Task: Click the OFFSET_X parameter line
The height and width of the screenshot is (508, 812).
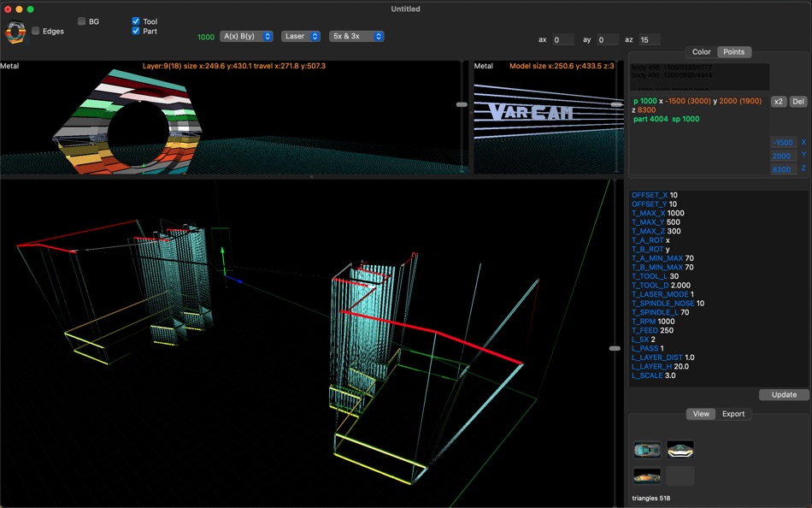Action: pos(655,196)
